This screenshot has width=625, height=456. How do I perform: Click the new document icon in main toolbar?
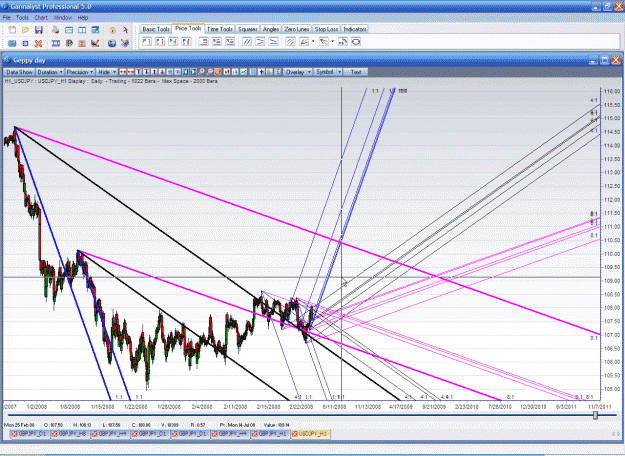pos(12,30)
